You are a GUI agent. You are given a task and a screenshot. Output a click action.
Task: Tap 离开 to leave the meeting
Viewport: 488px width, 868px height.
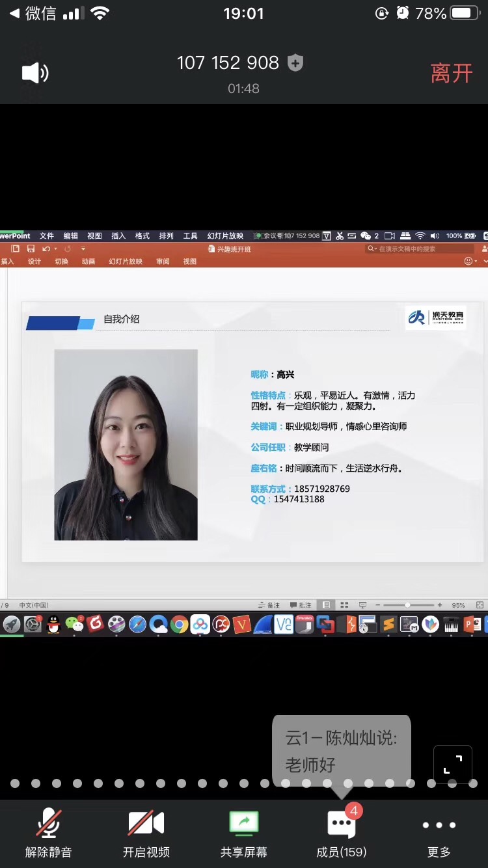(452, 73)
